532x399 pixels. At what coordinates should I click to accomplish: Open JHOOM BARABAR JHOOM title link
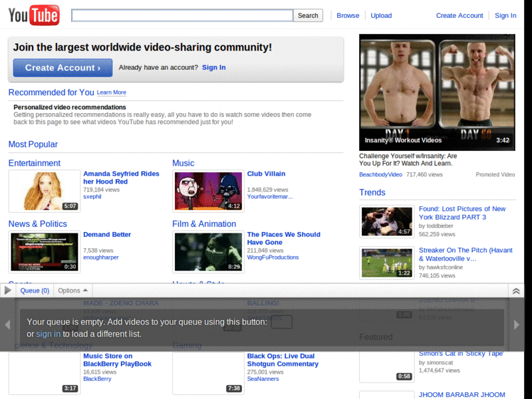(x=462, y=394)
